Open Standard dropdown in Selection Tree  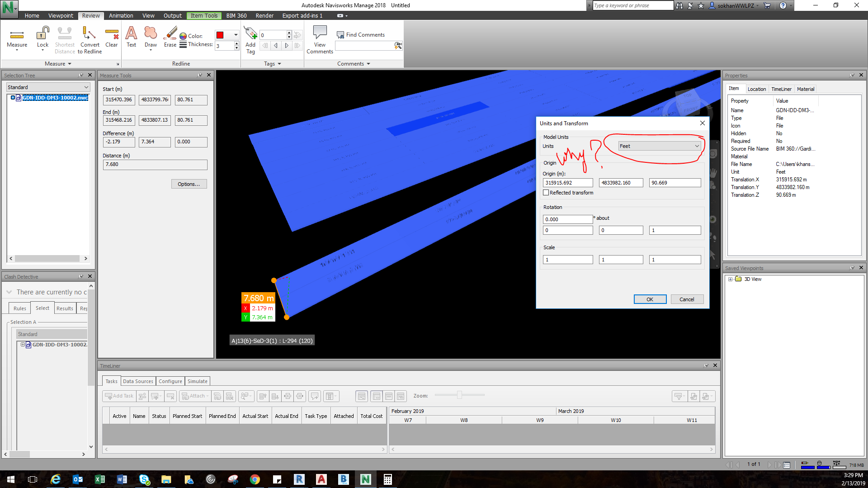(48, 87)
